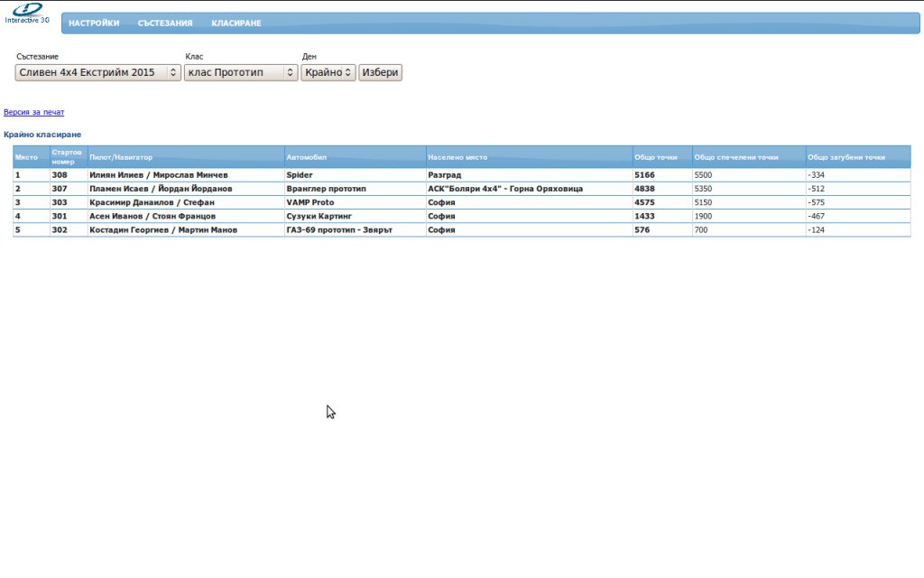
Task: Open the Версия за печат link
Action: [x=34, y=113]
